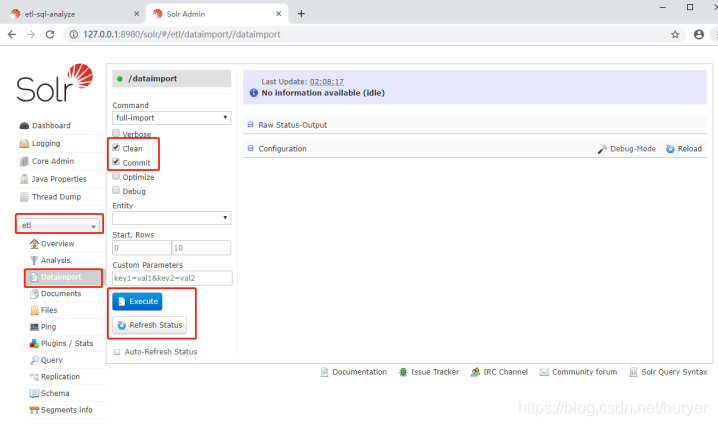Click the Documents icon in sidebar
The height and width of the screenshot is (426, 718).
[34, 294]
